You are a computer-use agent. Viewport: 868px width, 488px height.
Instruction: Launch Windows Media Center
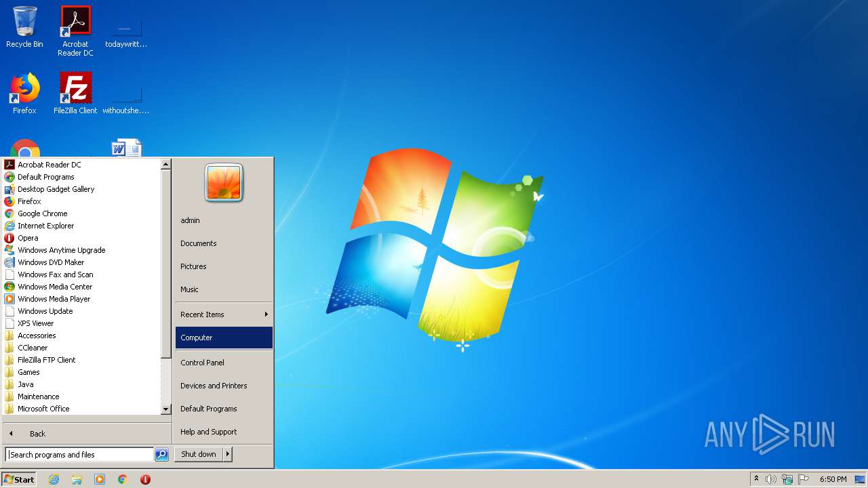pos(81,287)
